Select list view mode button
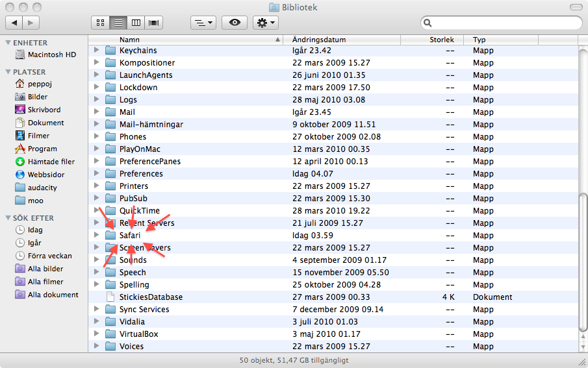588x368 pixels. click(x=118, y=23)
